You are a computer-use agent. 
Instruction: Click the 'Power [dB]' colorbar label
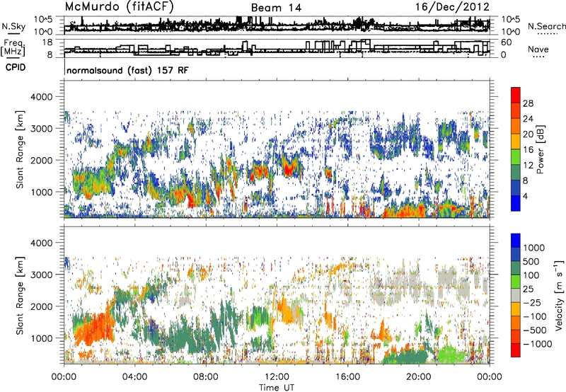coord(541,149)
